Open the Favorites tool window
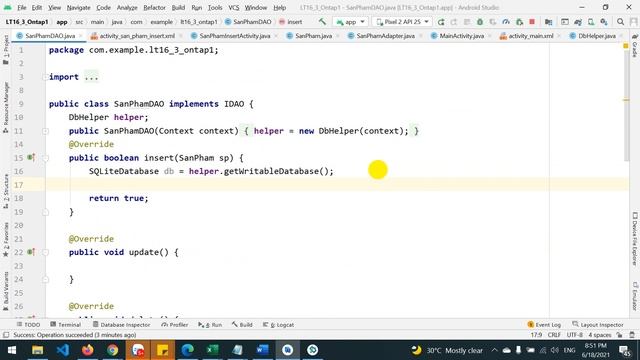 6,239
